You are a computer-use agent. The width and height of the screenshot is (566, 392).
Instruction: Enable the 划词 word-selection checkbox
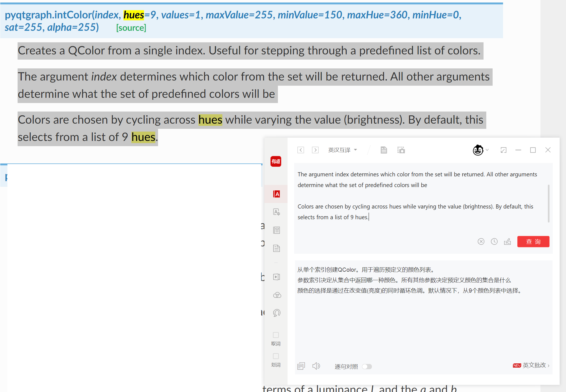click(x=276, y=356)
